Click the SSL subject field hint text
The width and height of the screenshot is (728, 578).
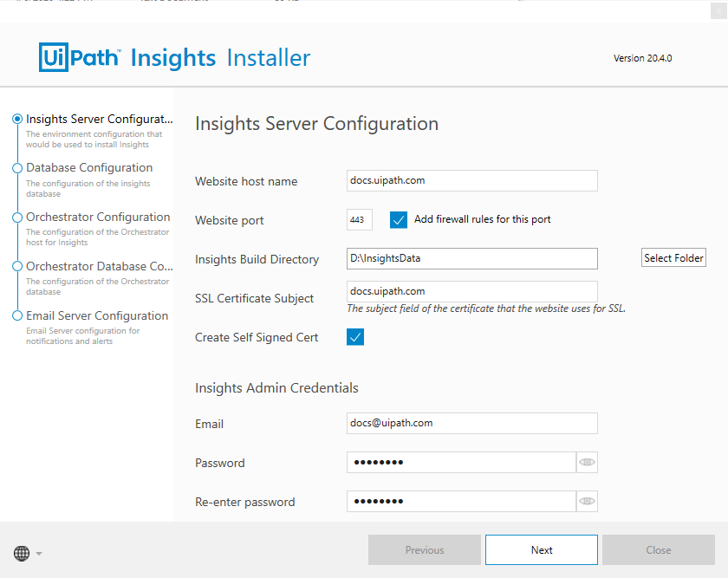[486, 308]
